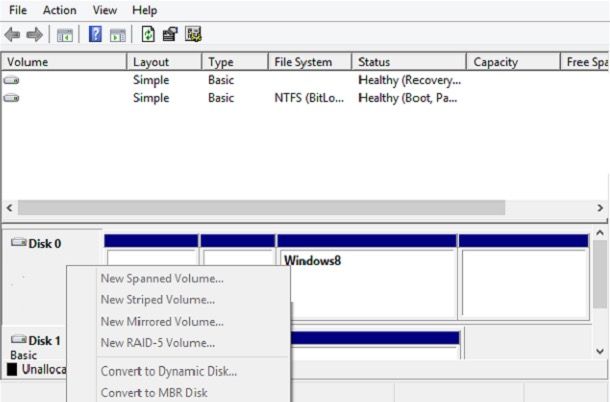
Task: Sort volumes by the Layout column header
Action: pyautogui.click(x=151, y=62)
